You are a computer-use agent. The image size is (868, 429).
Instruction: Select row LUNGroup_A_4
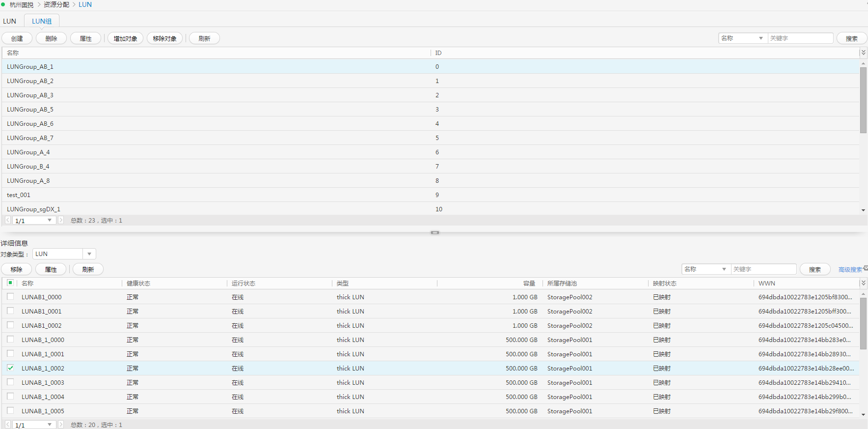(431, 152)
